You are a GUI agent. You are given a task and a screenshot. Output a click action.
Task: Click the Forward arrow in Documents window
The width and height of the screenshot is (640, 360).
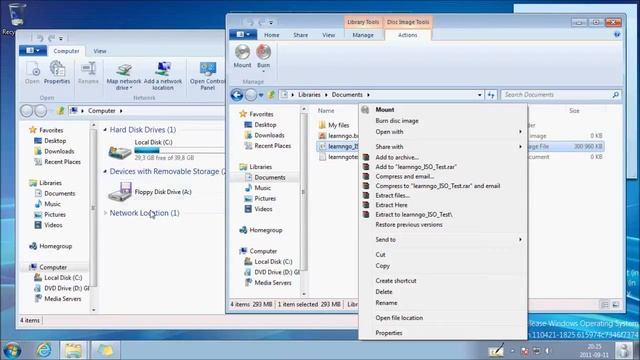[x=251, y=95]
